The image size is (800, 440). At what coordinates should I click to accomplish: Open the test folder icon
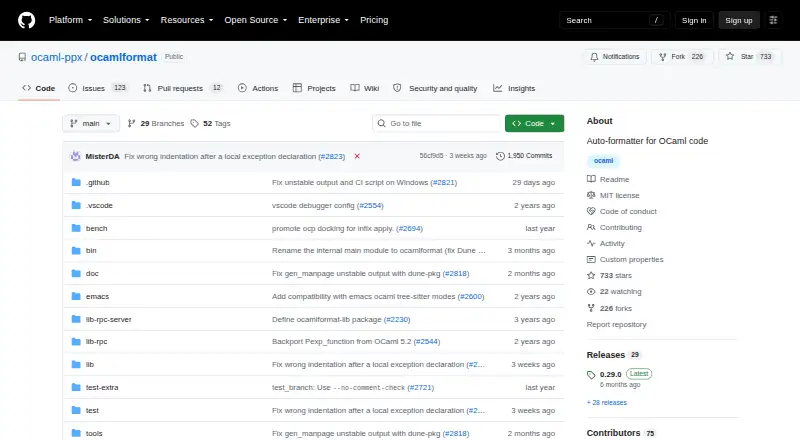76,410
